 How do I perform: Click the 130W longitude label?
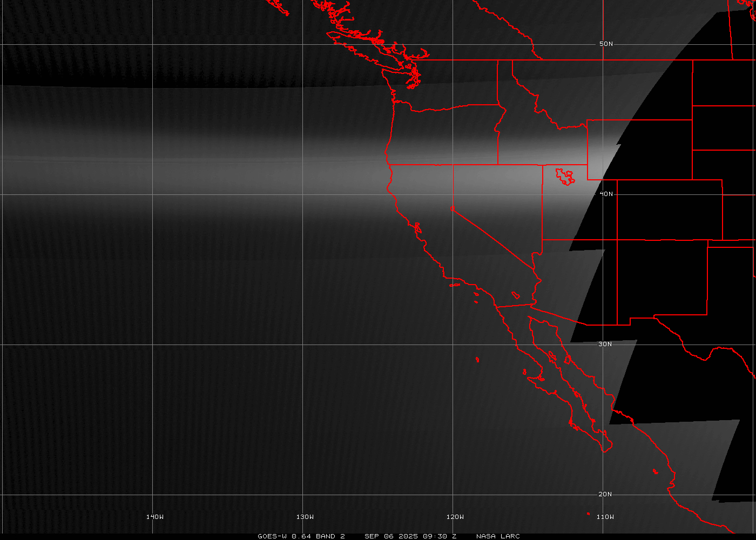305,517
